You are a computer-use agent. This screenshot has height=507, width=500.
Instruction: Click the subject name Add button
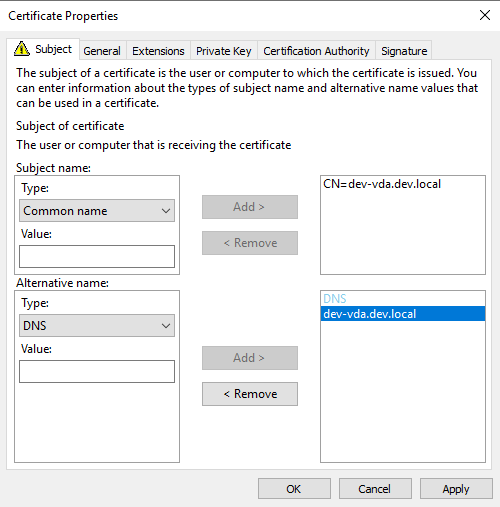point(250,207)
